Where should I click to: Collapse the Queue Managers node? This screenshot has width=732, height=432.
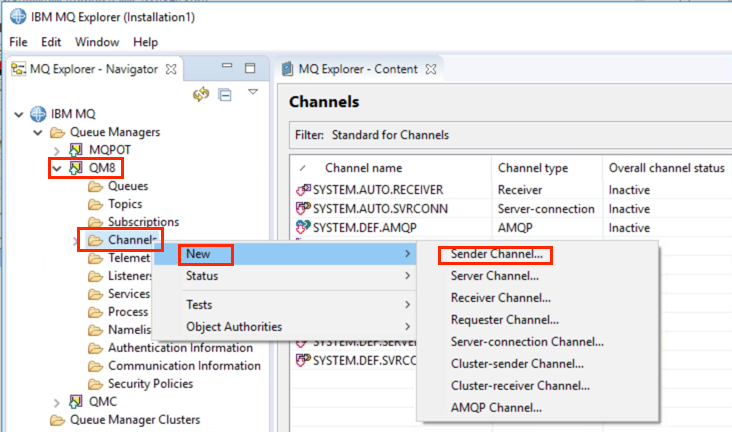38,133
